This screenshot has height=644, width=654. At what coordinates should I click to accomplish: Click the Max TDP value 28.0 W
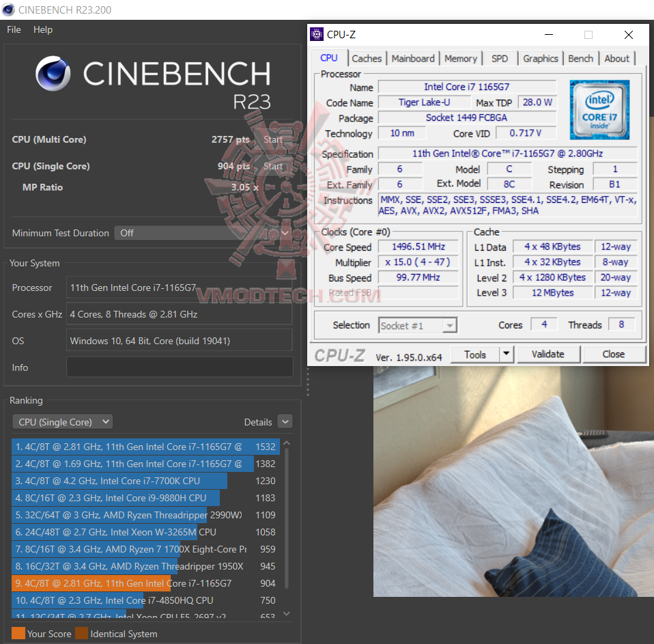537,102
